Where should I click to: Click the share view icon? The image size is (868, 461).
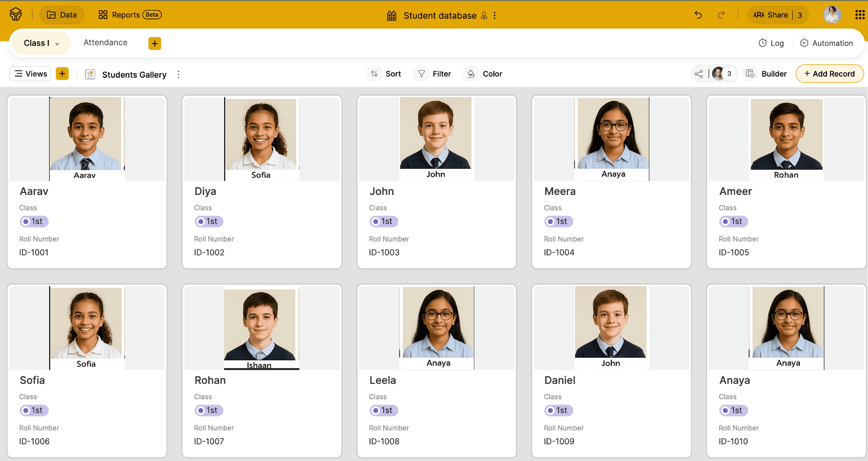(699, 74)
